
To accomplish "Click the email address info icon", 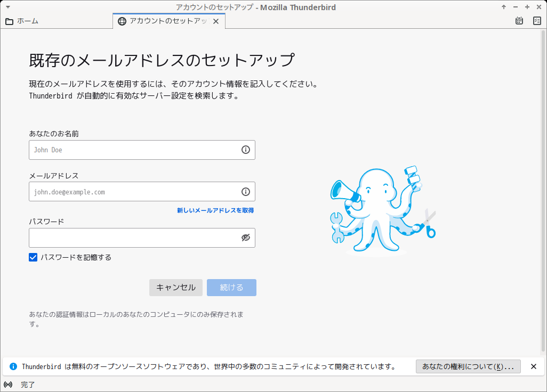I will coord(246,192).
